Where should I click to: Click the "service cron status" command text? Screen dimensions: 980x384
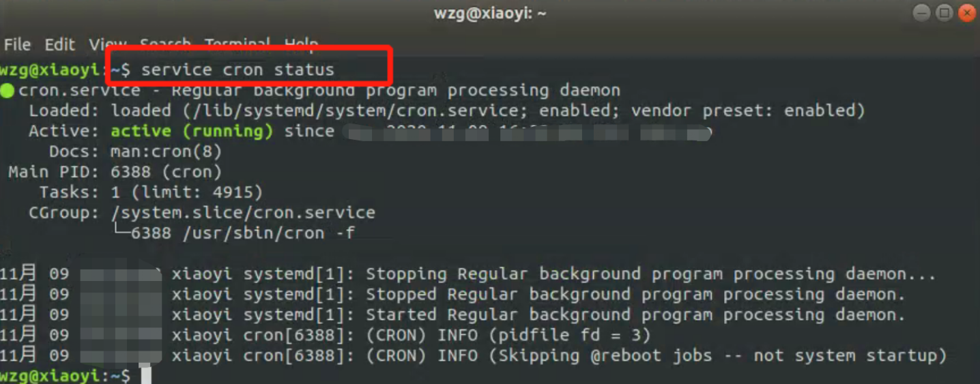coord(237,70)
